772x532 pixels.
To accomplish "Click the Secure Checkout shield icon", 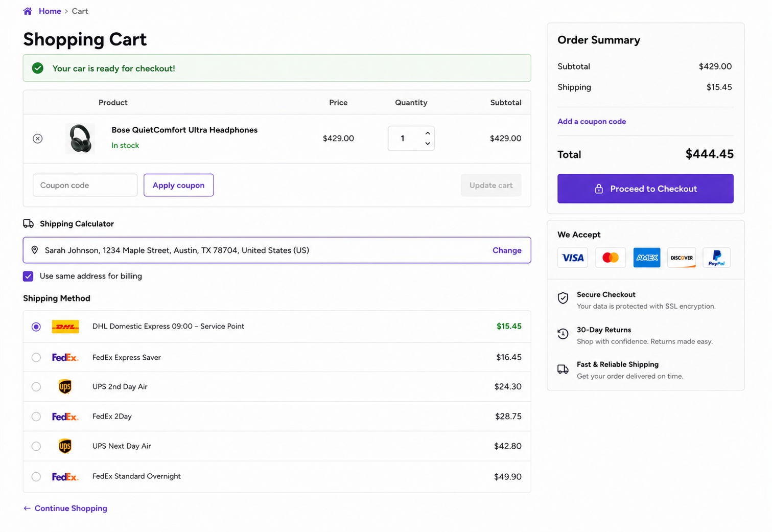I will (563, 298).
